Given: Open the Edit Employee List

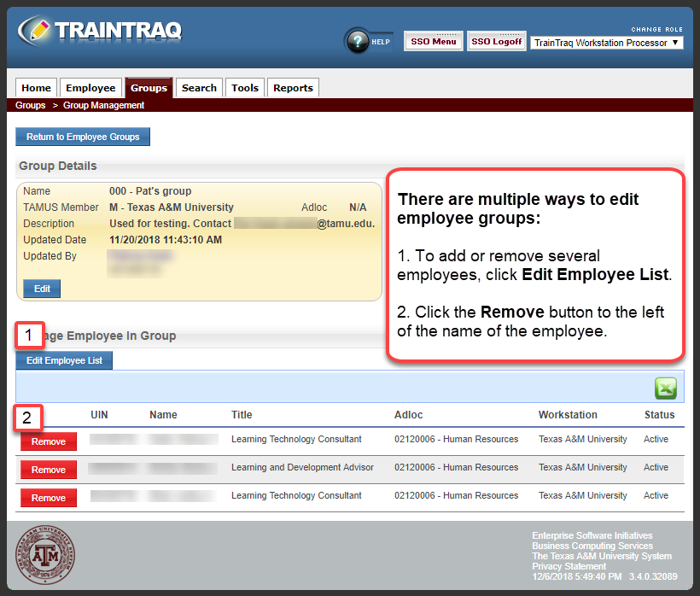Looking at the screenshot, I should click(x=63, y=360).
